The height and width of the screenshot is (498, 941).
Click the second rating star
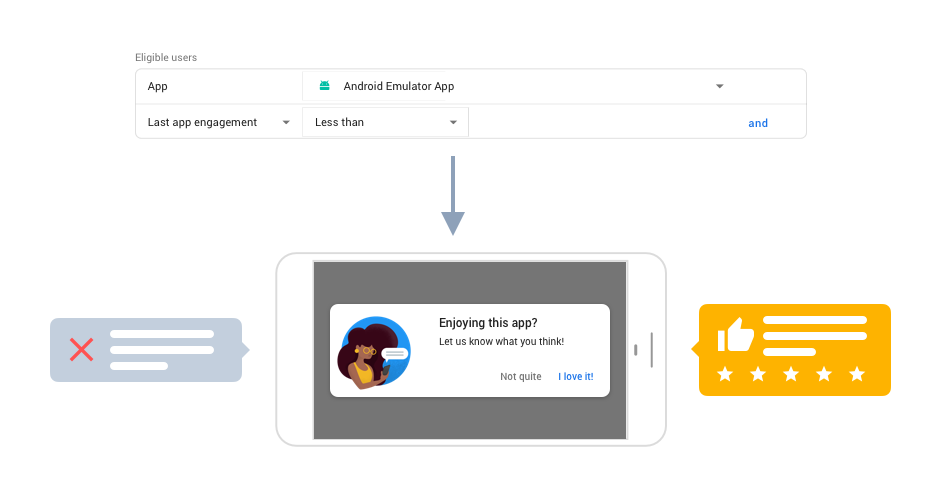(x=758, y=374)
